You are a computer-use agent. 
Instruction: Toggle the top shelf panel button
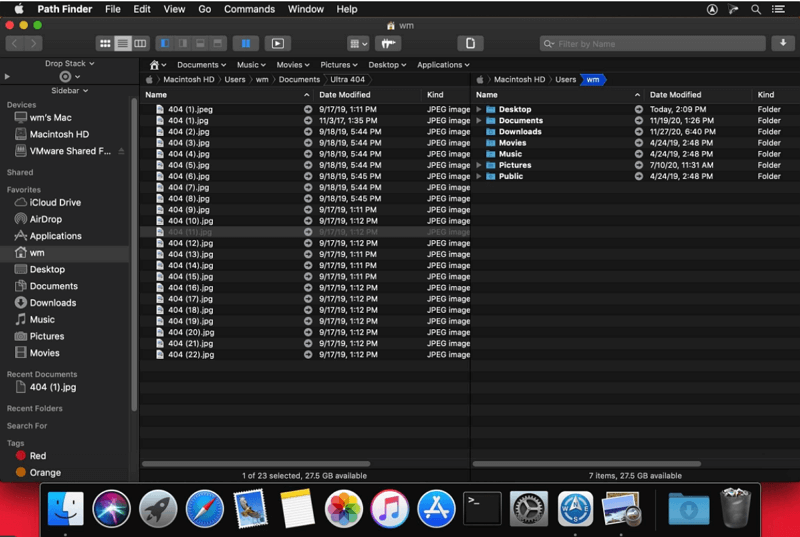[x=217, y=44]
